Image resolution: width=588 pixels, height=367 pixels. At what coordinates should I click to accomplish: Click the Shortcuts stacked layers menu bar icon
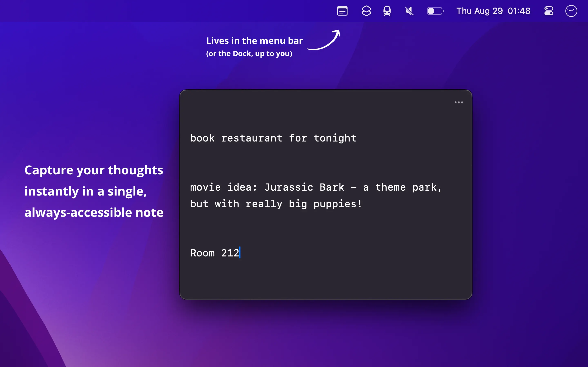click(366, 11)
